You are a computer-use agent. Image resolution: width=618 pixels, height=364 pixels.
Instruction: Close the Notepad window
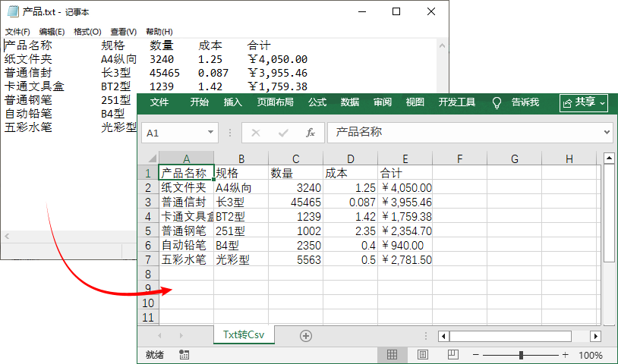point(431,11)
